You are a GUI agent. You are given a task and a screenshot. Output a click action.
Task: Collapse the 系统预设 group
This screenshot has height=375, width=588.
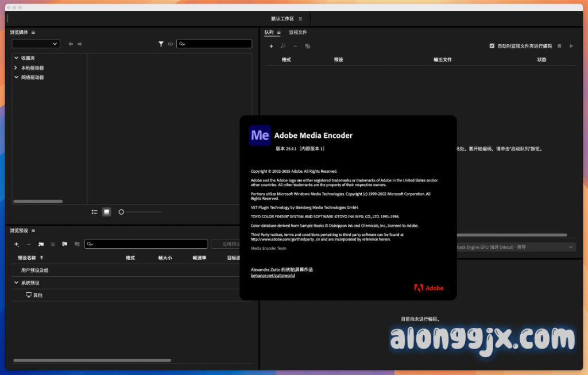pos(16,283)
